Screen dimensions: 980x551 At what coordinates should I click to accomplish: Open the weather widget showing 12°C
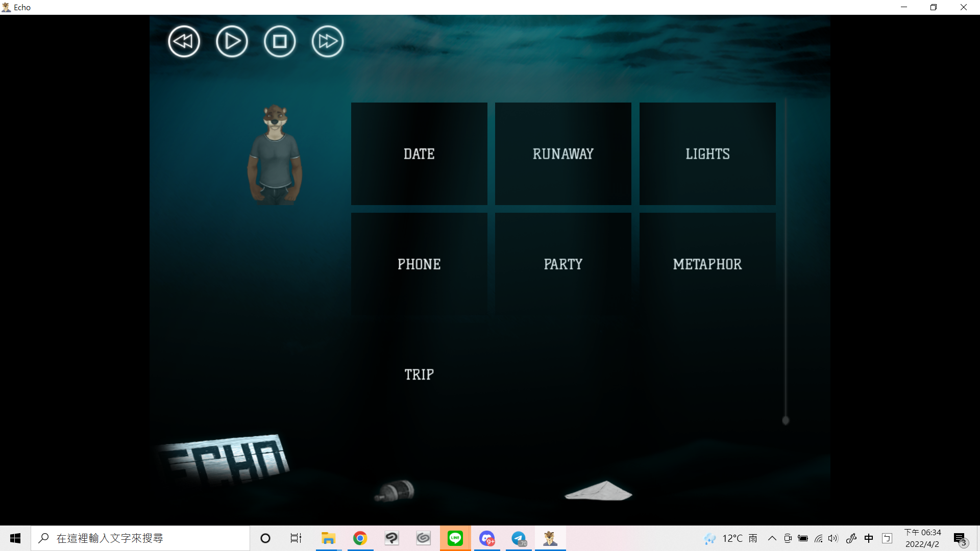tap(730, 538)
